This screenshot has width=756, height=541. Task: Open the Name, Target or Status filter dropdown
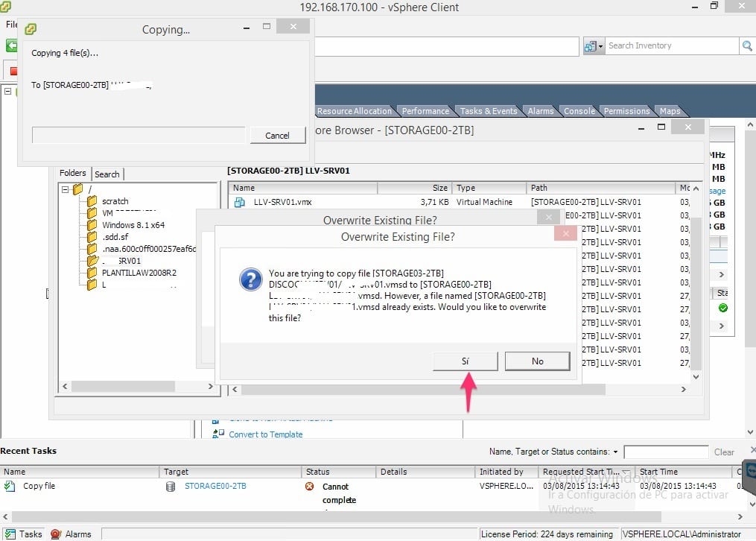click(614, 452)
